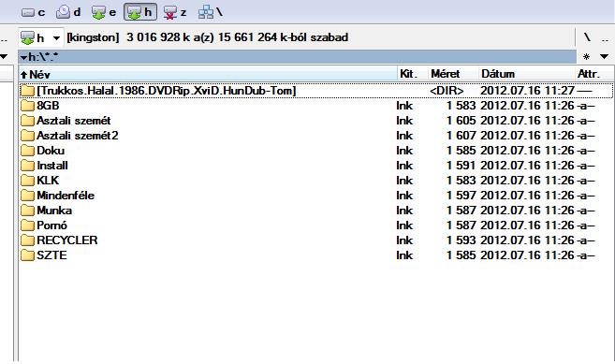Click the name Asztali szemét
Image resolution: width=615 pixels, height=364 pixels.
(x=74, y=121)
